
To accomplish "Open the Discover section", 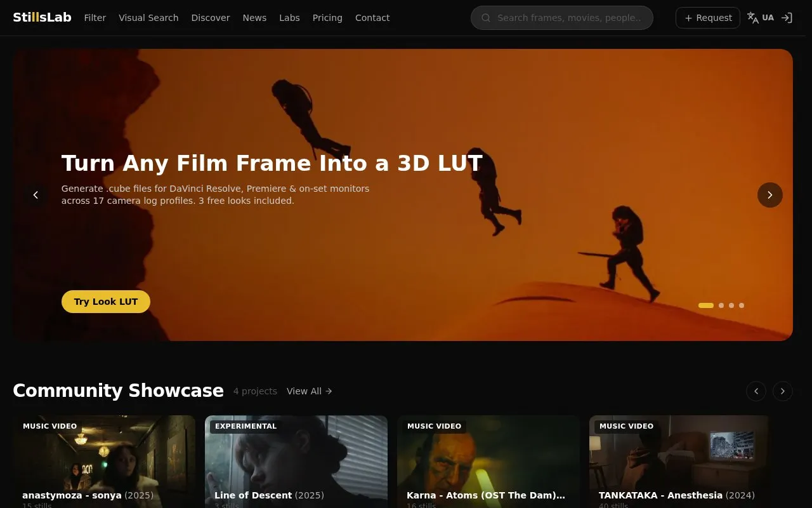I will [211, 18].
